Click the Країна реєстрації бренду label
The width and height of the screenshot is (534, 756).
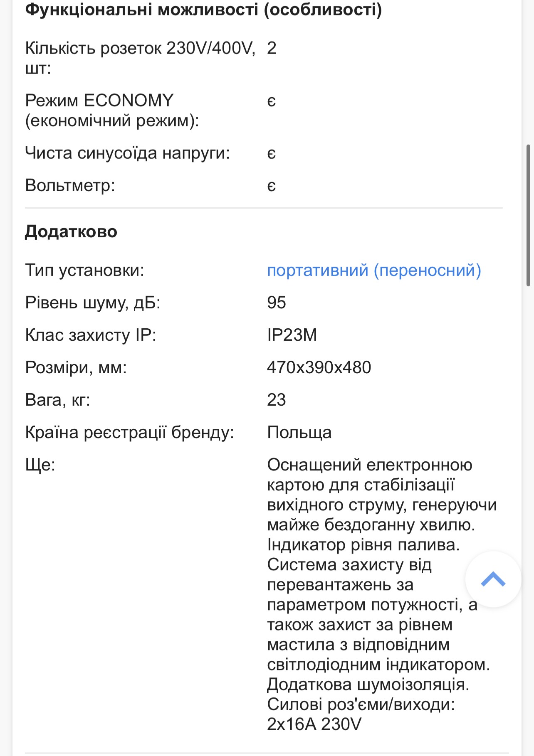tap(130, 433)
